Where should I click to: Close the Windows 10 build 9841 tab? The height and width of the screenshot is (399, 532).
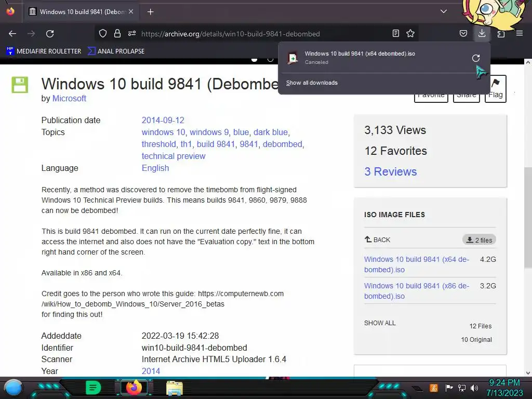131,11
